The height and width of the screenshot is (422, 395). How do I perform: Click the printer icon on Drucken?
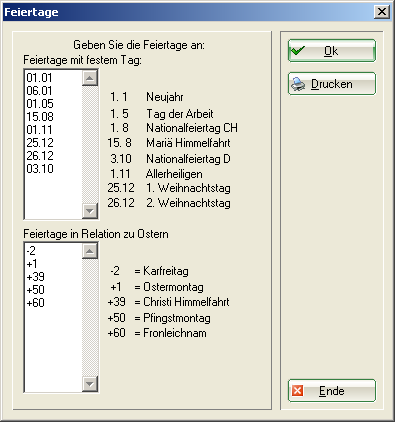tap(298, 84)
